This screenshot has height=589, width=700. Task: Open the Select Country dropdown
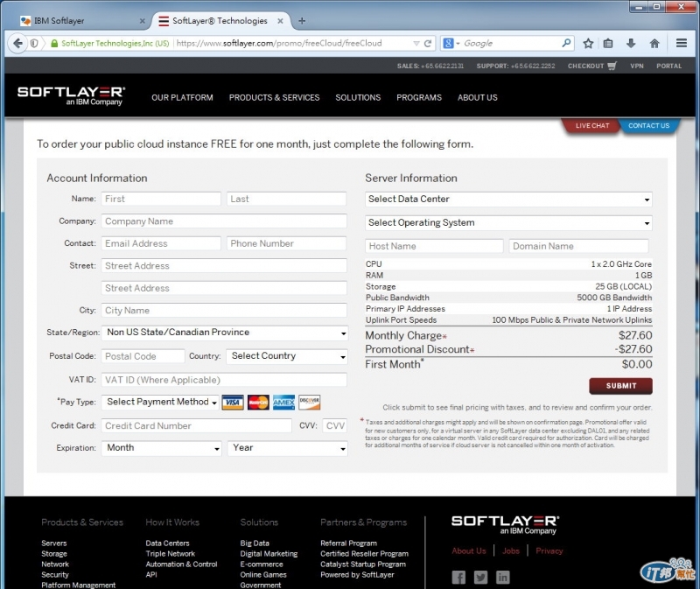[x=287, y=356]
